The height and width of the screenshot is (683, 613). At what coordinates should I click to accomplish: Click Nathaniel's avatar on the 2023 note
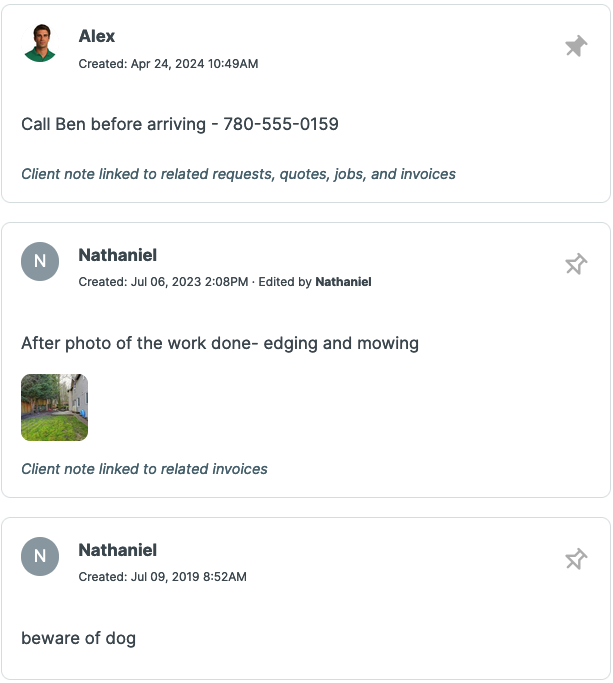click(x=40, y=262)
